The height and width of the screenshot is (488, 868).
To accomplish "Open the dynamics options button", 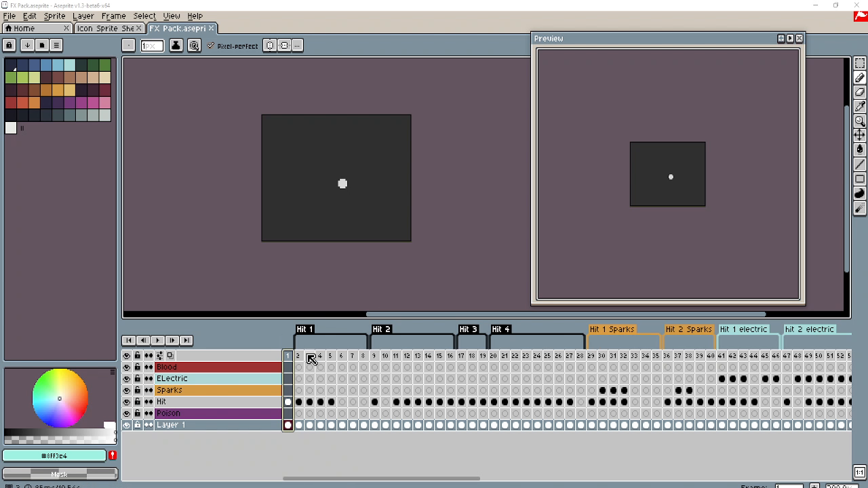I will coord(194,45).
